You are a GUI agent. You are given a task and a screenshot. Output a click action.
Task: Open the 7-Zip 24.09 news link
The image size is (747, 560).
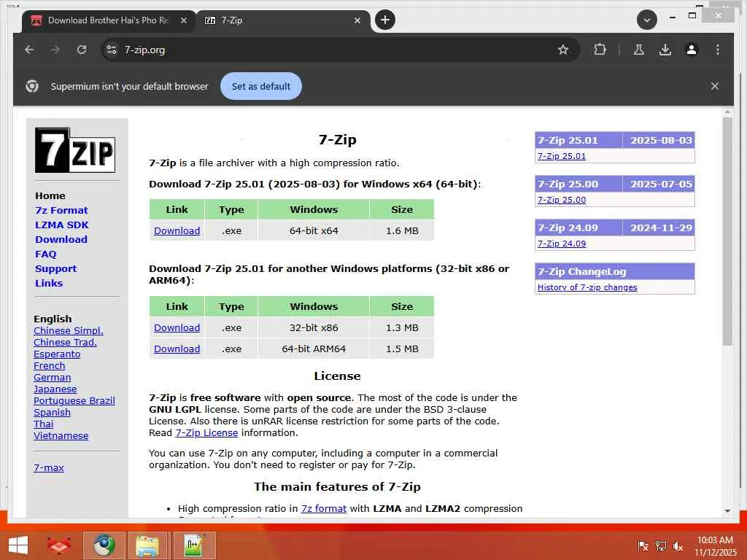coord(562,244)
